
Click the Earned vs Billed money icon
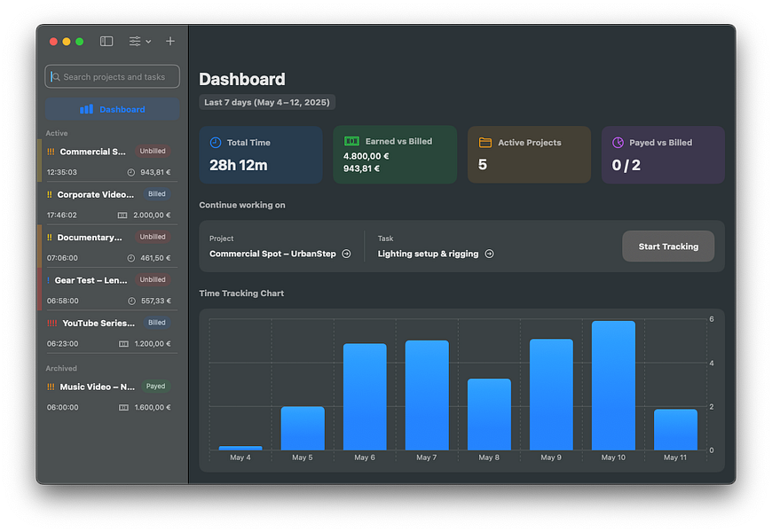tap(351, 141)
